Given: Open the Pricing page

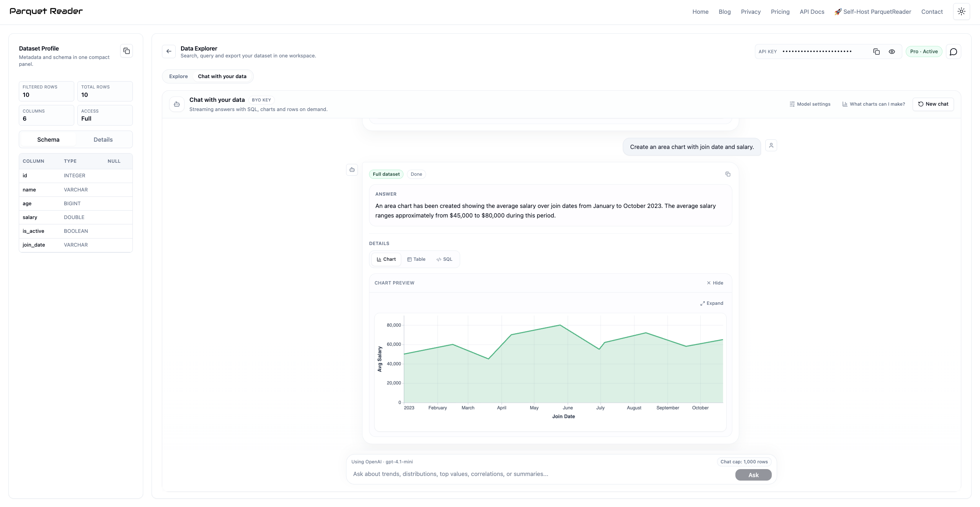Looking at the screenshot, I should click(780, 12).
